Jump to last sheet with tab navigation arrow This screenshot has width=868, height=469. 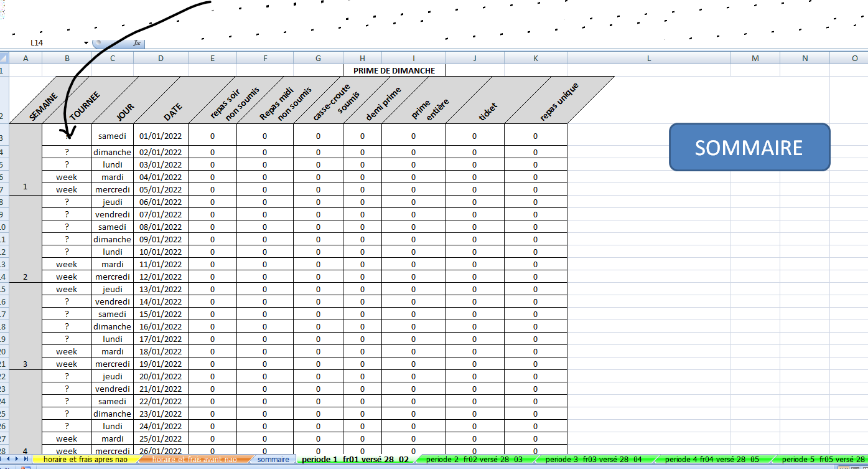coord(26,459)
